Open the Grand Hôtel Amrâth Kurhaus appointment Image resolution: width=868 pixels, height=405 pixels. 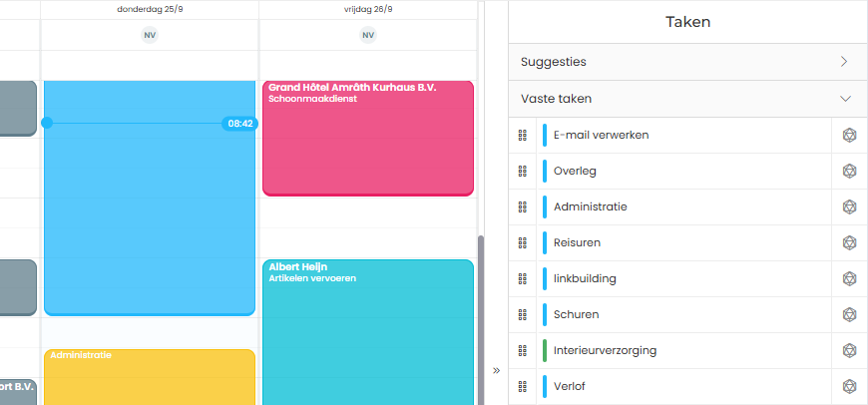coord(367,138)
